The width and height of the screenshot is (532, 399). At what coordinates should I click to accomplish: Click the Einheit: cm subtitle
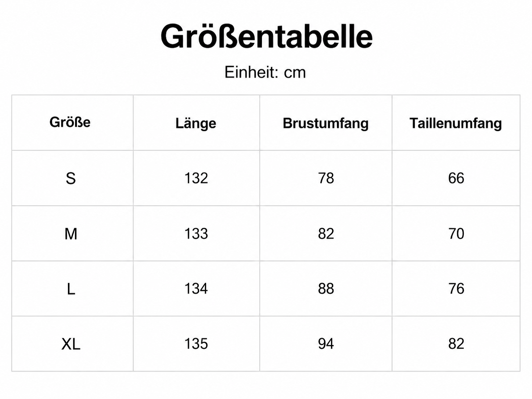point(265,72)
